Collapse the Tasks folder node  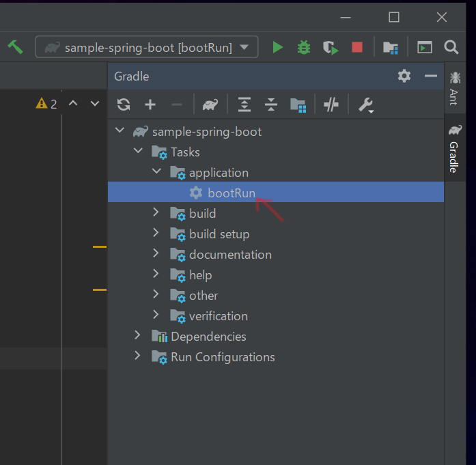(x=138, y=151)
